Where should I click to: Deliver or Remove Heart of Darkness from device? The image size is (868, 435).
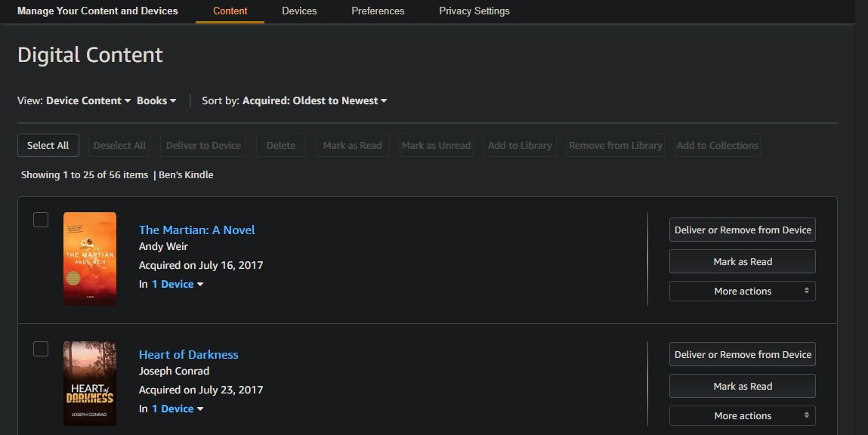pyautogui.click(x=743, y=354)
